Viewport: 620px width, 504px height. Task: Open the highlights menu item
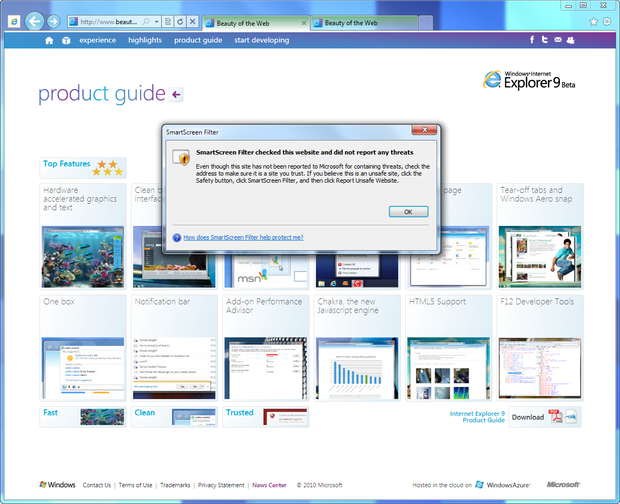coord(145,40)
